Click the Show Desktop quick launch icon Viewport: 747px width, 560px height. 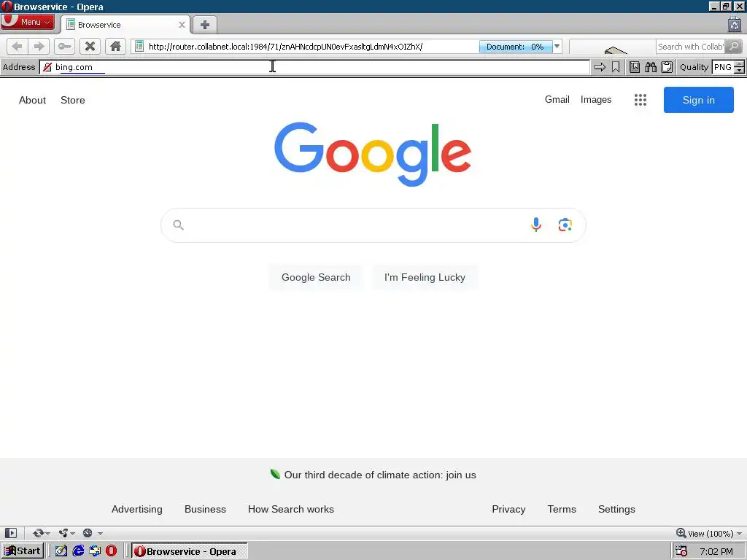[61, 551]
